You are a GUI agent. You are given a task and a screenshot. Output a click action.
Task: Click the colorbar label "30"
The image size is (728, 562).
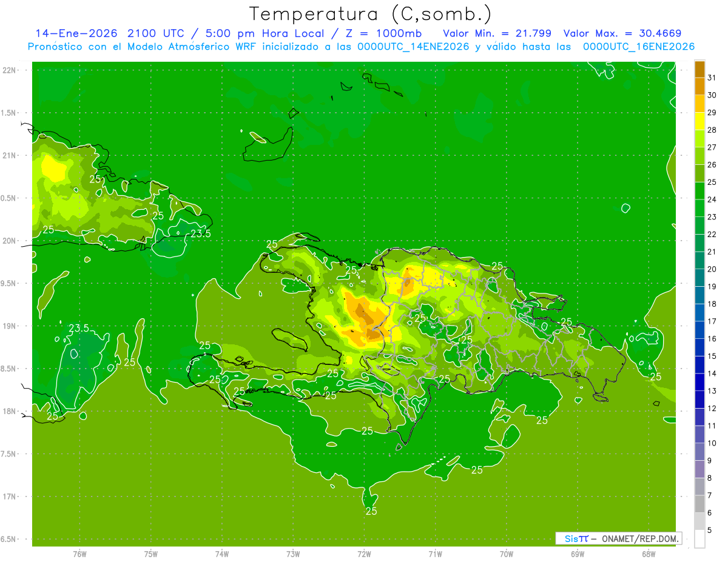pos(712,95)
